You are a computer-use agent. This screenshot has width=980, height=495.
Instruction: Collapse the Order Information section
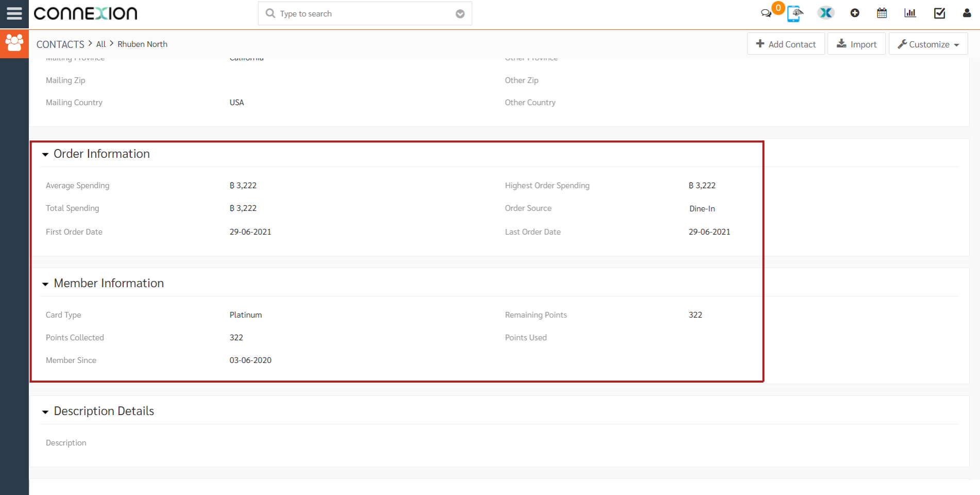45,154
